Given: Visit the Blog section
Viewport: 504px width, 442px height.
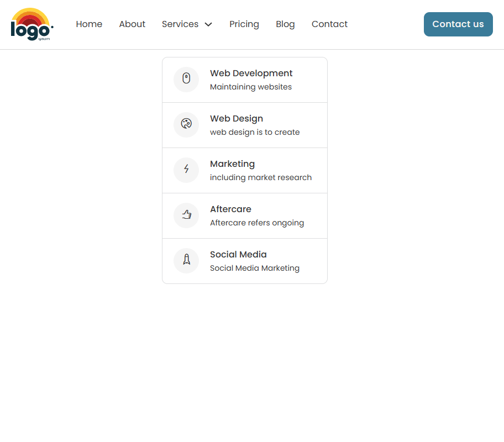Looking at the screenshot, I should [x=285, y=24].
